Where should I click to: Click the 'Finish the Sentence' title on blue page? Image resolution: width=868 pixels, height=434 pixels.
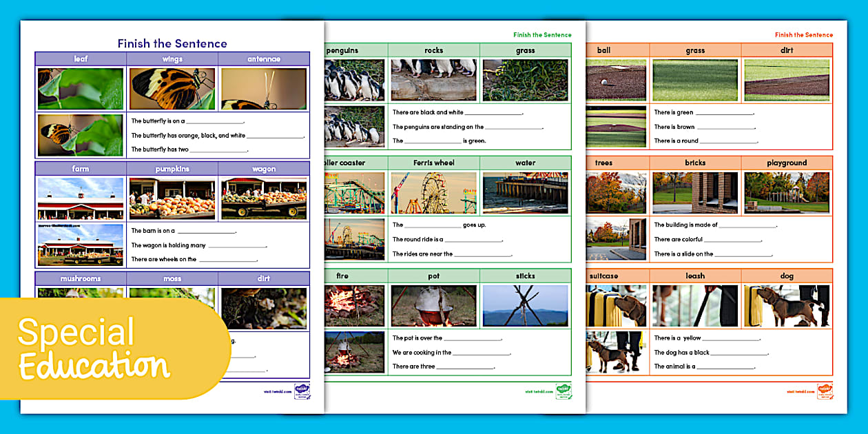pyautogui.click(x=172, y=43)
